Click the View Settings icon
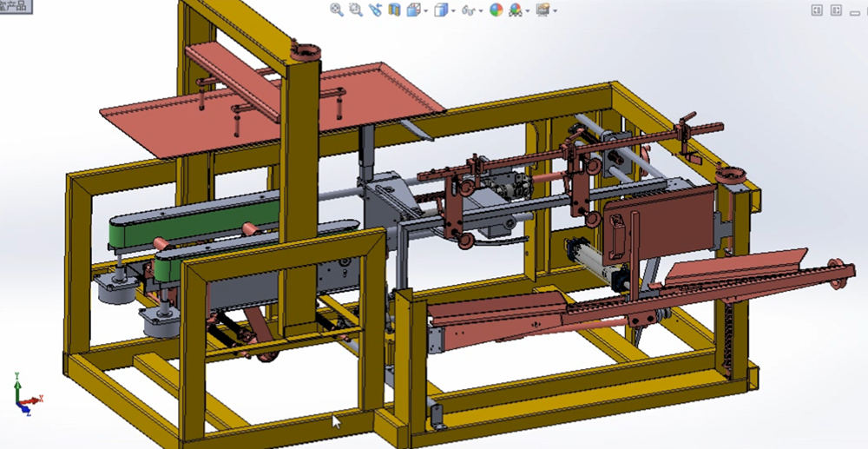Viewport: 868px width, 449px height. [542, 10]
